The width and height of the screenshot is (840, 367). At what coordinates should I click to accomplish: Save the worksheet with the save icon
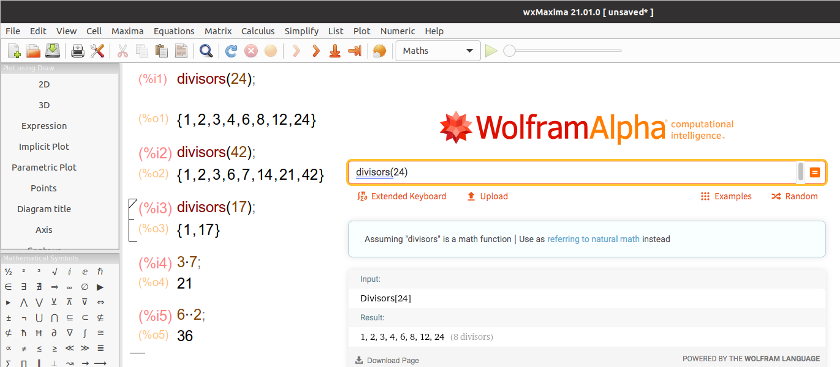coord(52,51)
